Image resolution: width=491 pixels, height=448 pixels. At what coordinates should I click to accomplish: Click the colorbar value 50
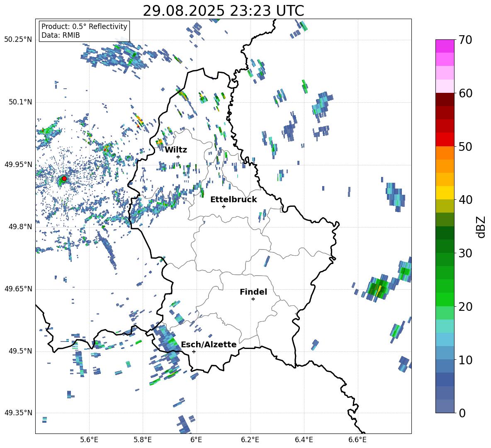(465, 146)
